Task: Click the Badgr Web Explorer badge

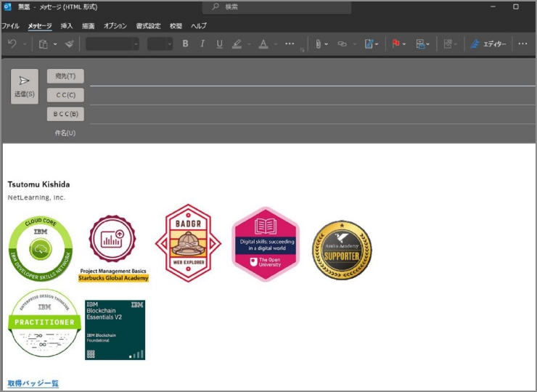Action: [188, 243]
